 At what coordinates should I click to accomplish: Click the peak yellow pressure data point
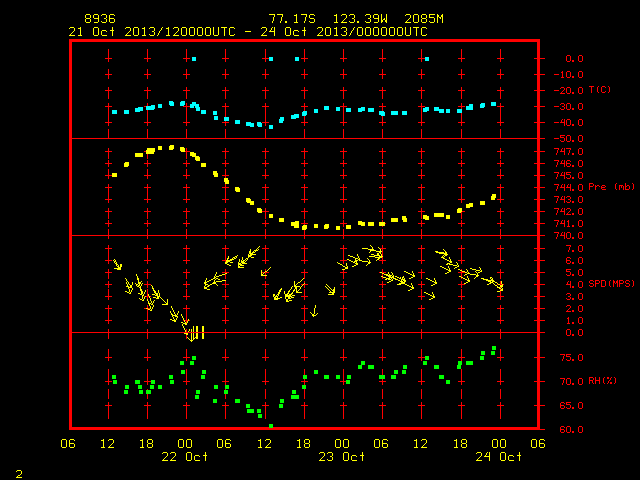pos(172,147)
